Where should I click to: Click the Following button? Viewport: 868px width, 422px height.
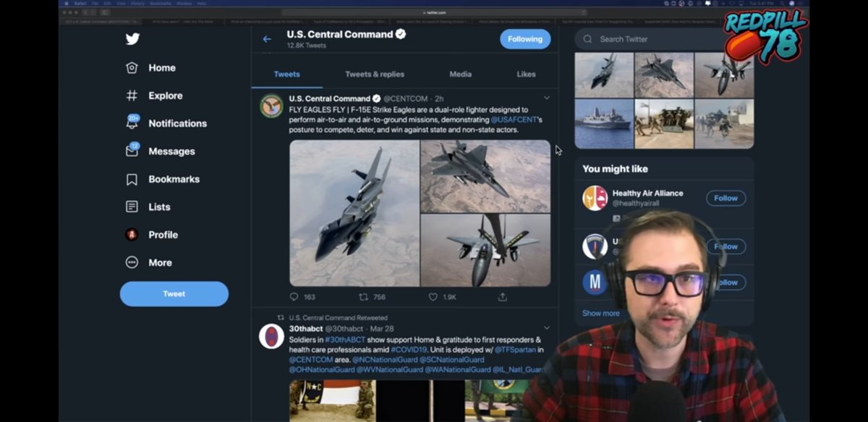tap(525, 39)
